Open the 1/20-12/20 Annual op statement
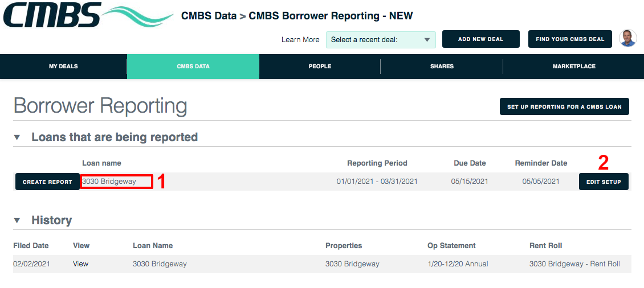 coord(458,264)
